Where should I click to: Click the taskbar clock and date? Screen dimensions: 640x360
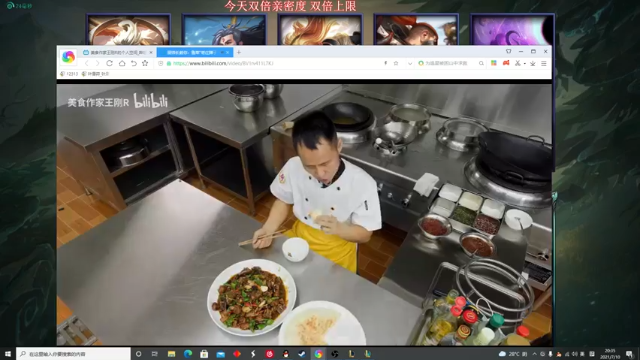coord(610,354)
